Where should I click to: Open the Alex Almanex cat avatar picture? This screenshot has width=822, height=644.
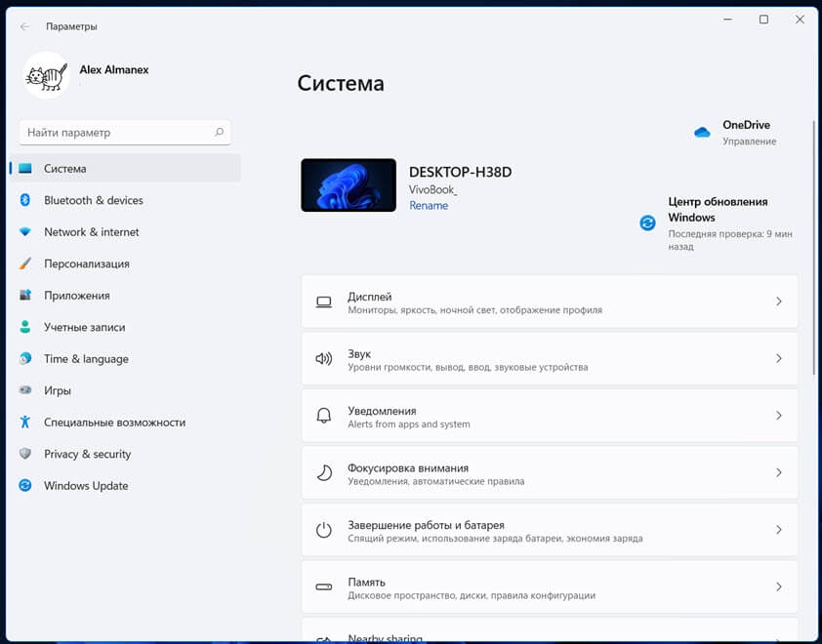pyautogui.click(x=46, y=75)
